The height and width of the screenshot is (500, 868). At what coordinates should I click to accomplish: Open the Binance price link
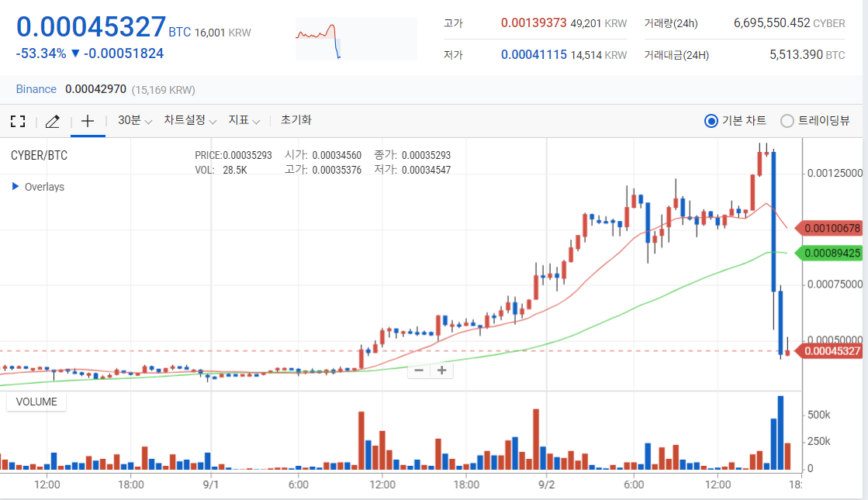click(36, 89)
